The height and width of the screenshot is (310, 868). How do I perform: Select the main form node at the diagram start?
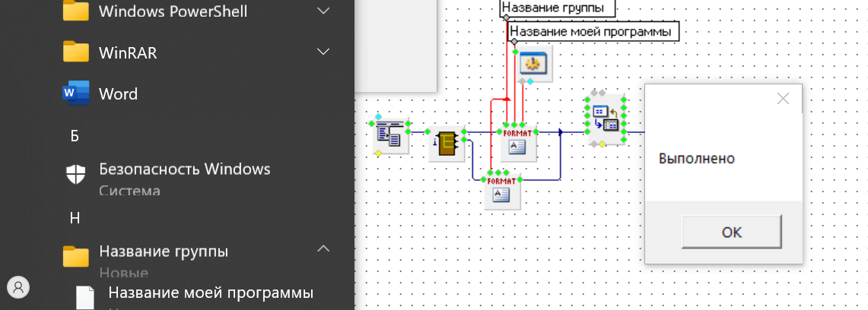point(391,135)
